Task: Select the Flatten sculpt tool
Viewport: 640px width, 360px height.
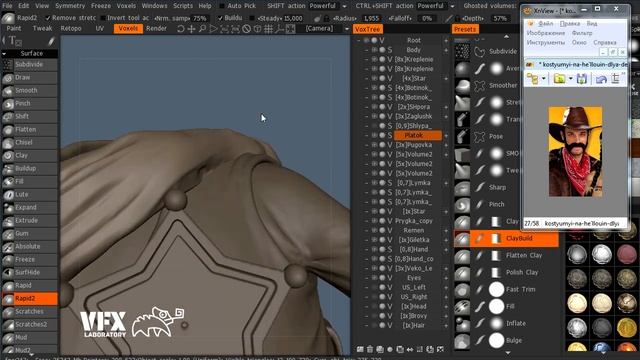Action: pos(29,129)
